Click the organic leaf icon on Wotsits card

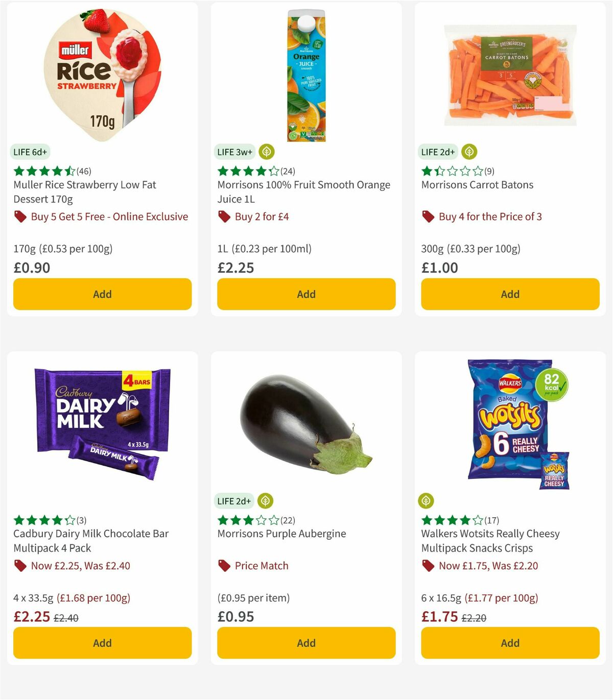pos(427,501)
